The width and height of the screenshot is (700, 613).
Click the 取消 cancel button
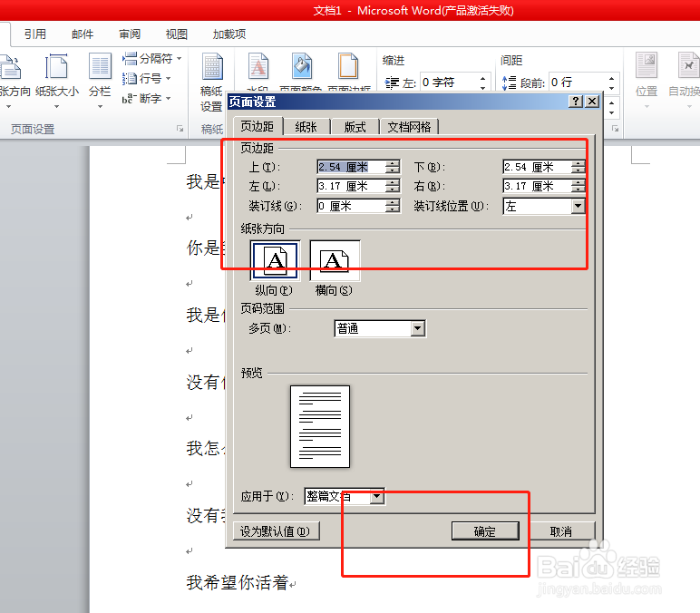(x=561, y=531)
